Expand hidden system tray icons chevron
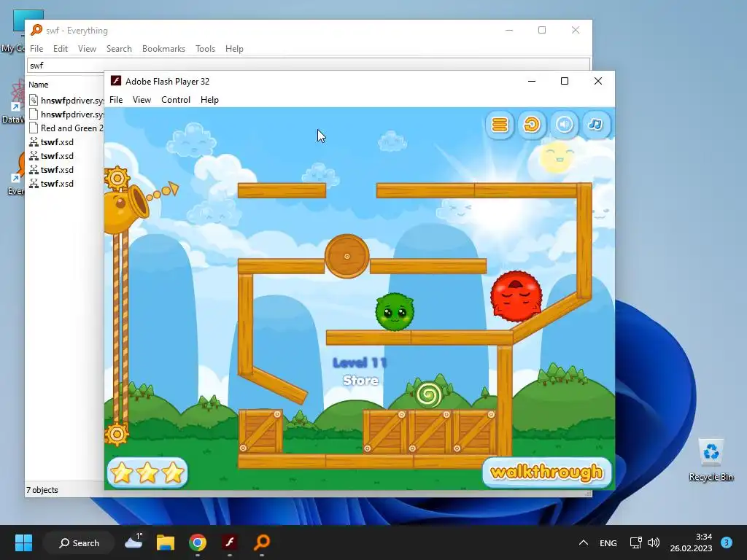 click(583, 542)
